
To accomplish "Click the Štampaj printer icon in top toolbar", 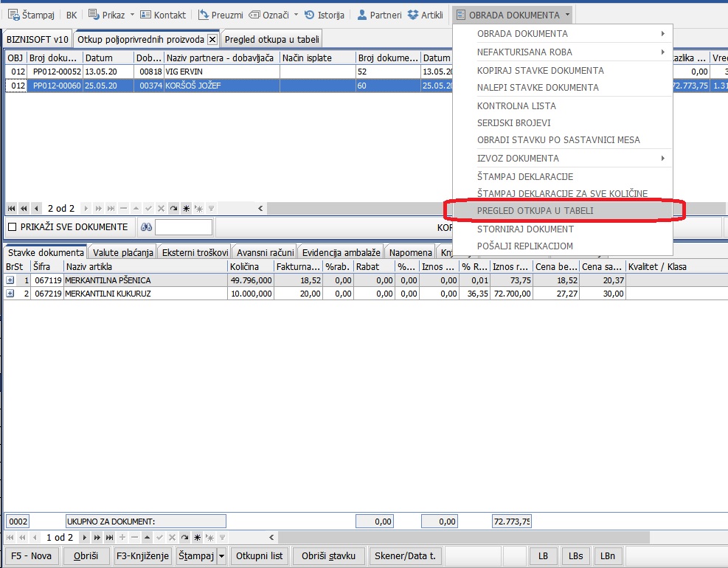I will tap(14, 15).
